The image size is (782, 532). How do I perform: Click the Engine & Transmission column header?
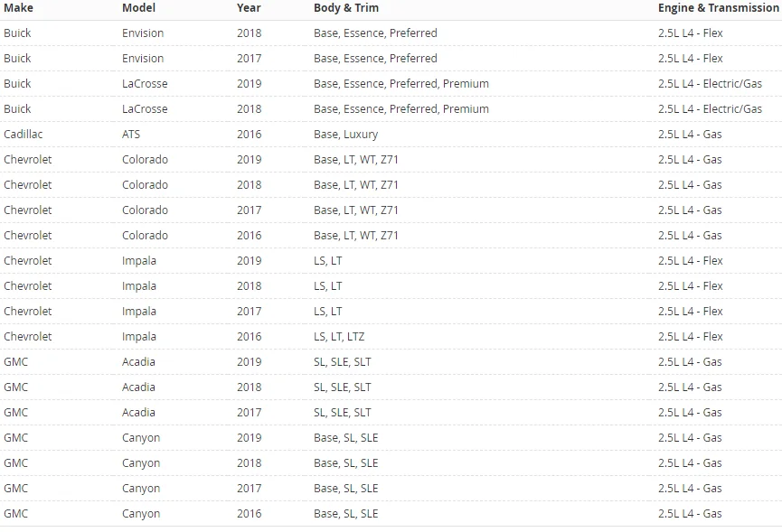tap(719, 8)
